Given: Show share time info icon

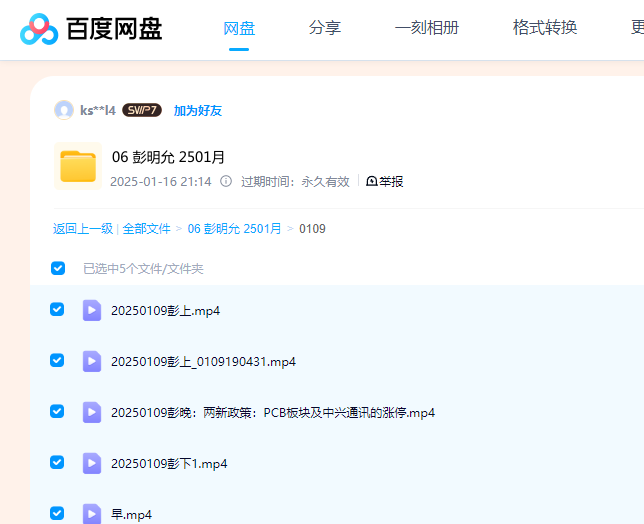Looking at the screenshot, I should (x=226, y=181).
